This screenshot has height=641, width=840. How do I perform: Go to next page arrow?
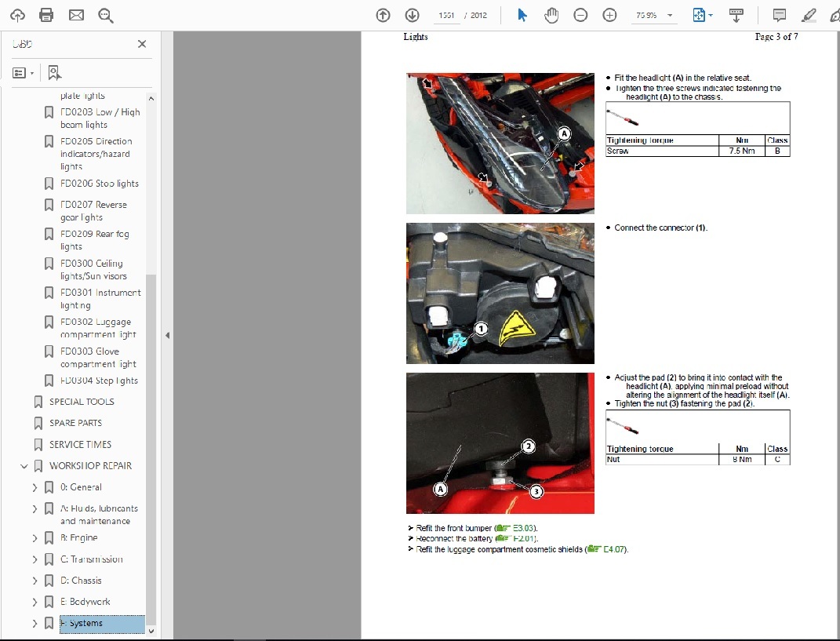[x=412, y=15]
